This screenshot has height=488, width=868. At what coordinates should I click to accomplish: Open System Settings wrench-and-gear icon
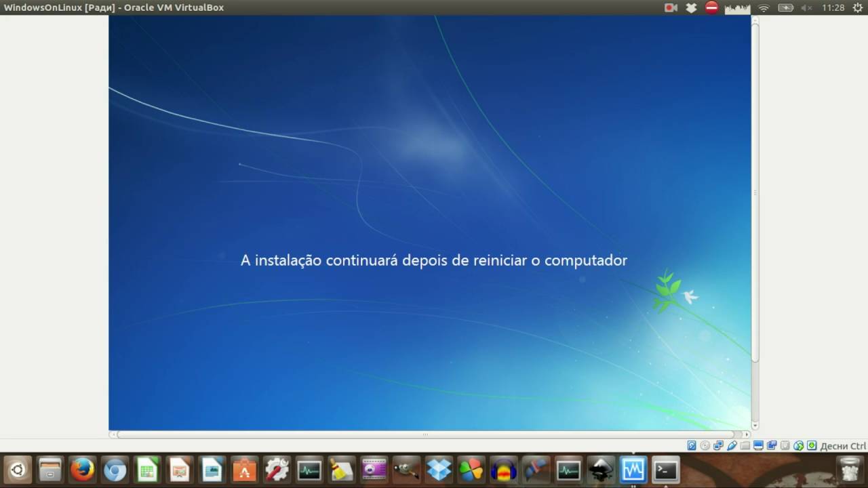pos(277,469)
